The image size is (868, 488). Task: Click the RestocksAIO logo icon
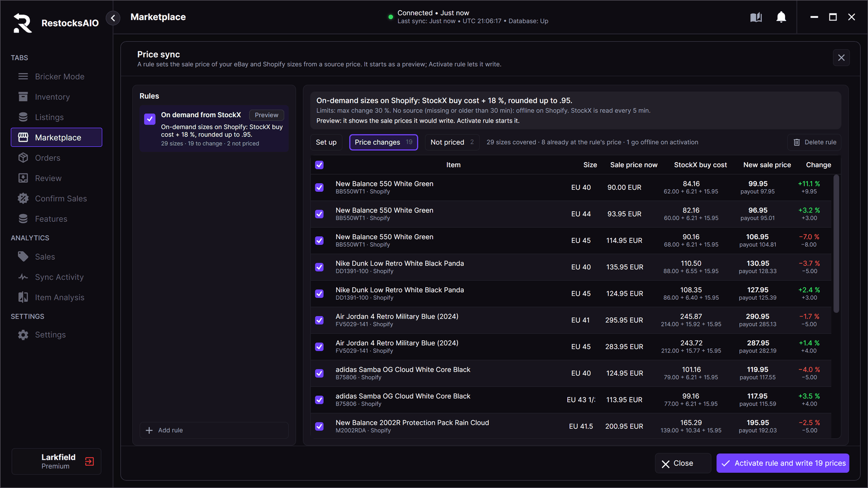point(23,23)
